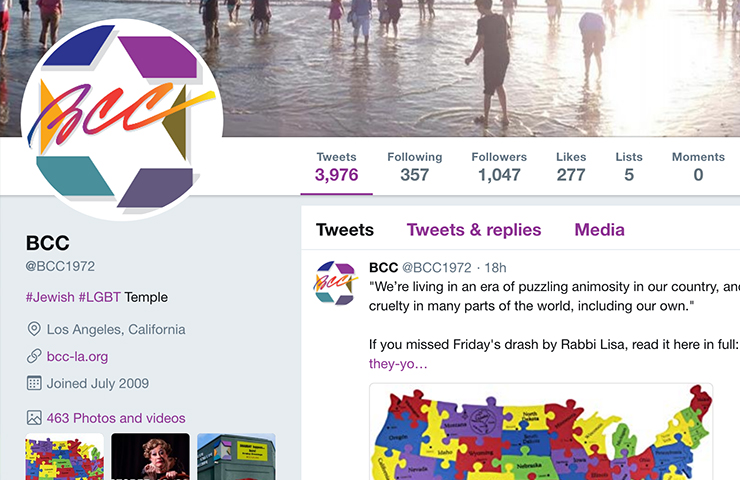
Task: Open the Moments 0 tab
Action: [x=698, y=167]
